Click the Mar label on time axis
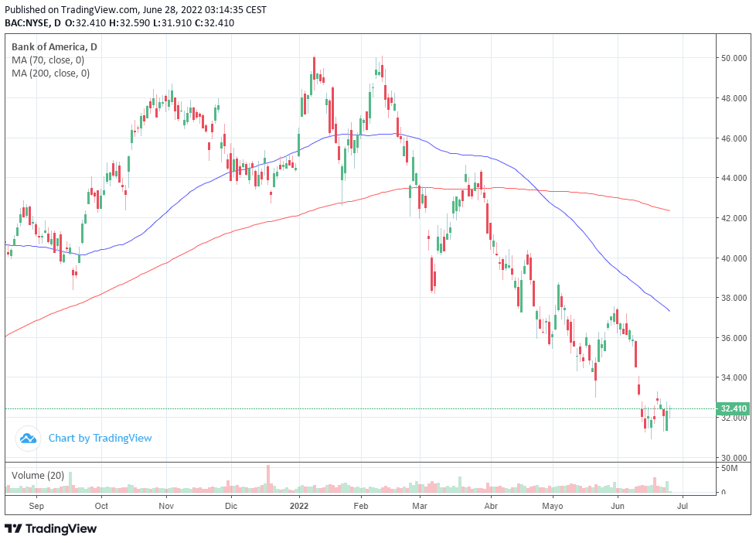Screen dimensions: 756x543 pos(420,506)
